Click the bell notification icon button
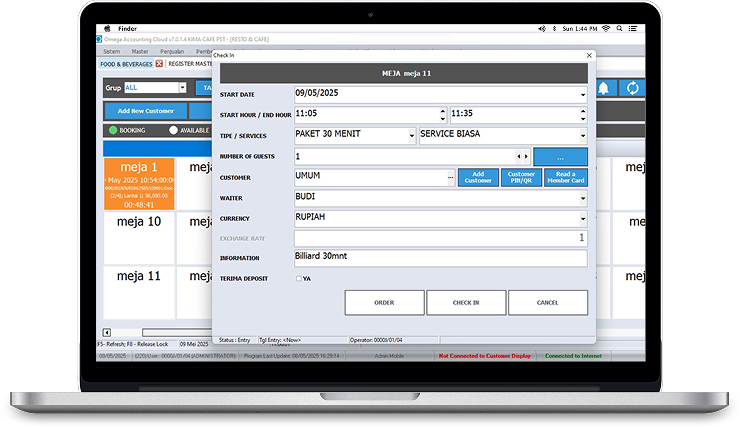Image resolution: width=740 pixels, height=427 pixels. [x=604, y=88]
